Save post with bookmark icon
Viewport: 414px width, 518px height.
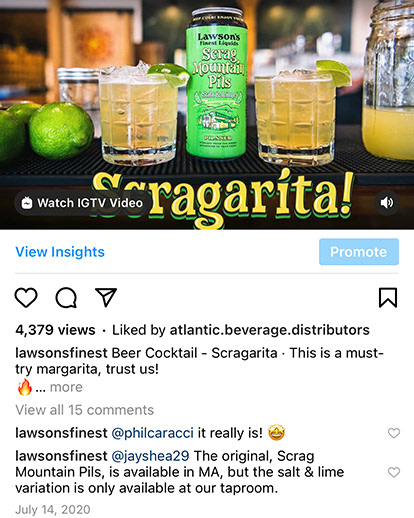point(388,297)
